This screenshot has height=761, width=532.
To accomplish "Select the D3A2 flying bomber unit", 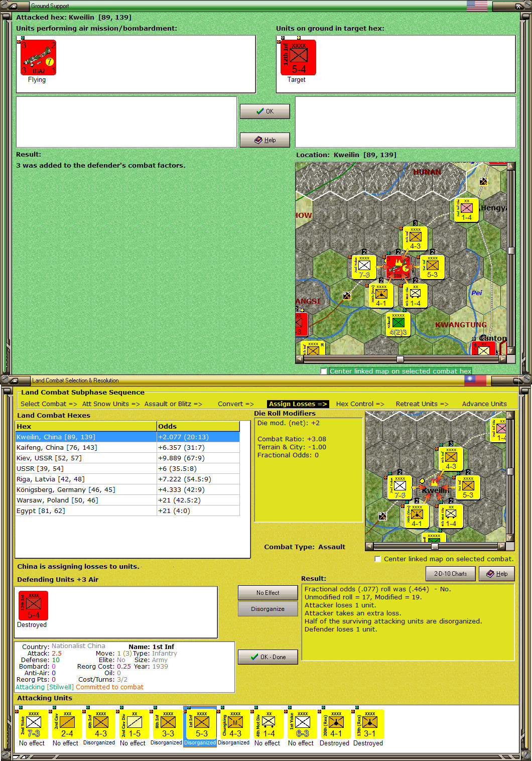I will click(x=38, y=58).
